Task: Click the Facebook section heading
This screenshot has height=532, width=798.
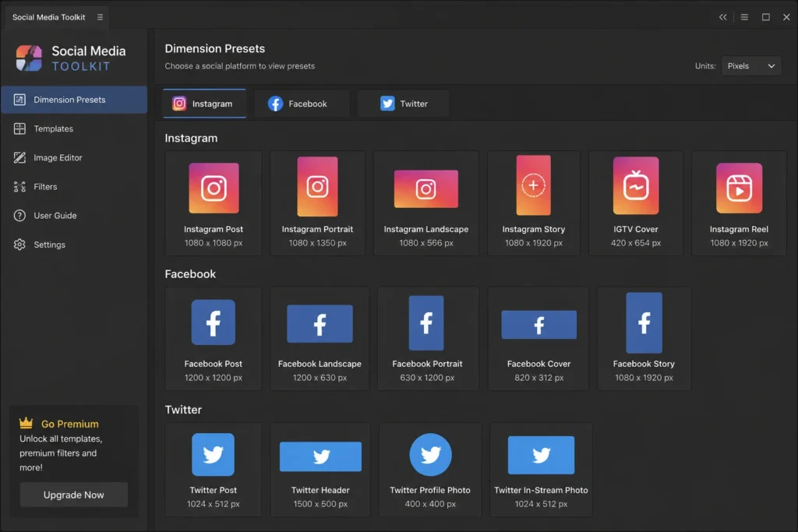Action: (190, 274)
